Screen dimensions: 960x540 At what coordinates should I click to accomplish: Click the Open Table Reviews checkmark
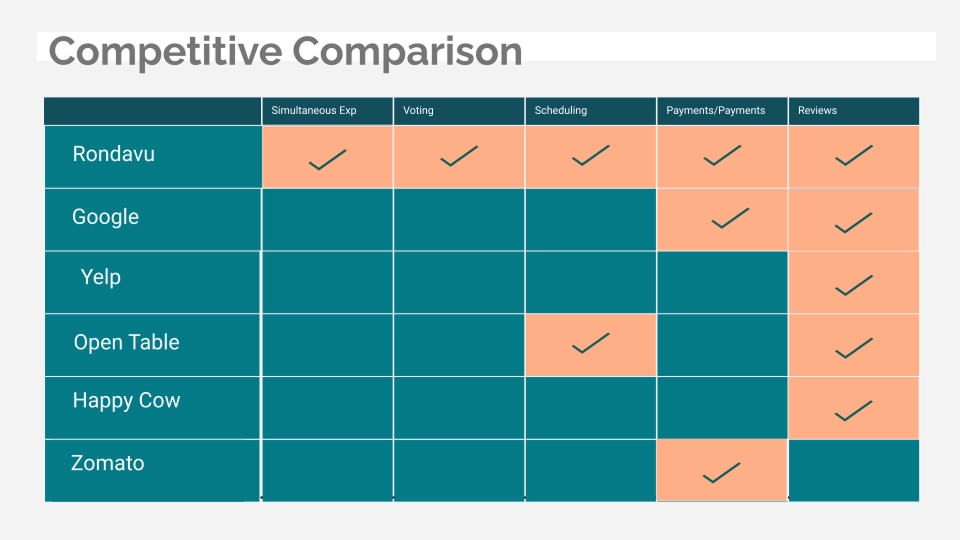[x=853, y=348]
